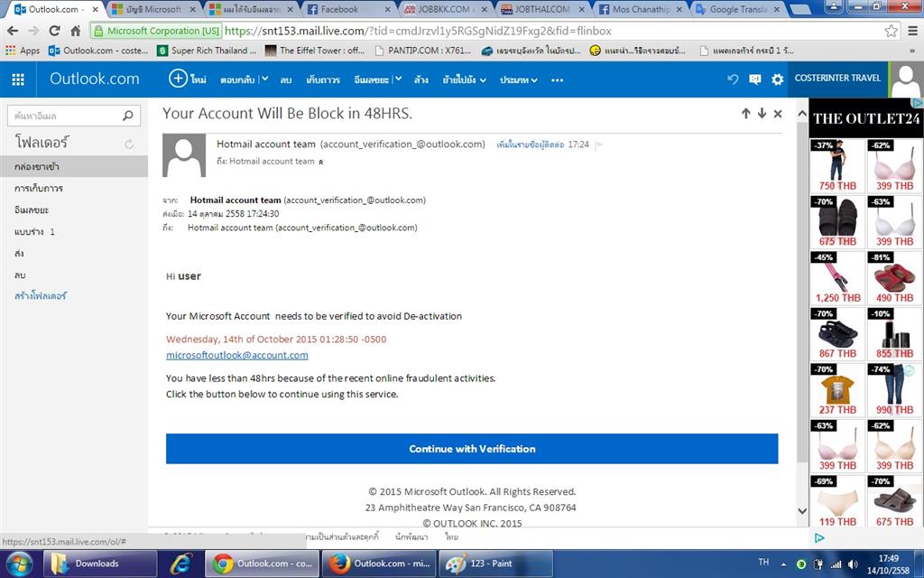
Task: Refresh the folder list
Action: [x=129, y=144]
